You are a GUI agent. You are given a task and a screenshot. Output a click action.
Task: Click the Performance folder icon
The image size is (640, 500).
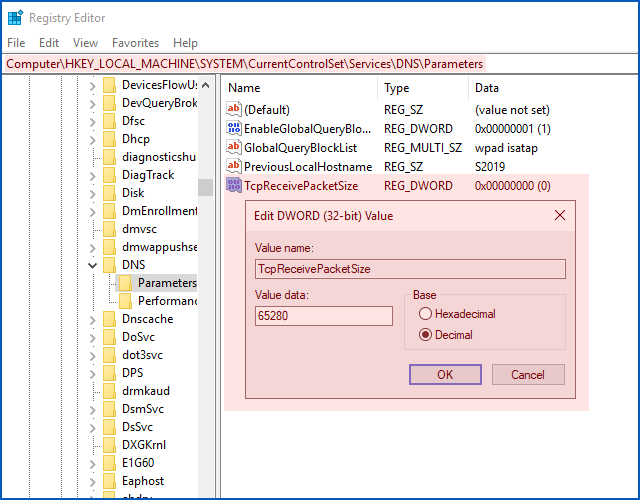(125, 301)
